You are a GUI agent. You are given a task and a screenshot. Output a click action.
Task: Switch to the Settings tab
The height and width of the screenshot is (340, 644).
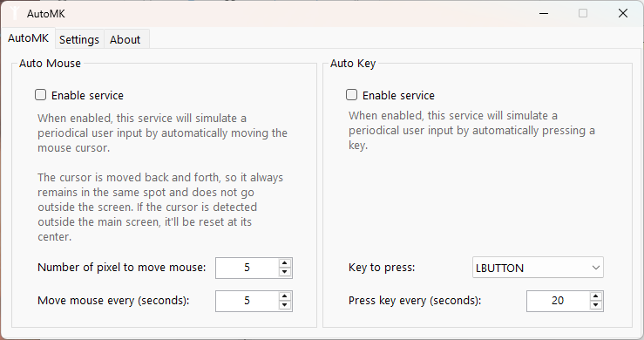(x=79, y=39)
